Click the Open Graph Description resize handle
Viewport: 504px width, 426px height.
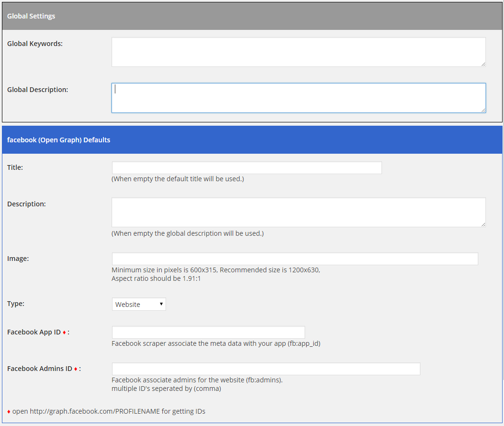click(483, 224)
